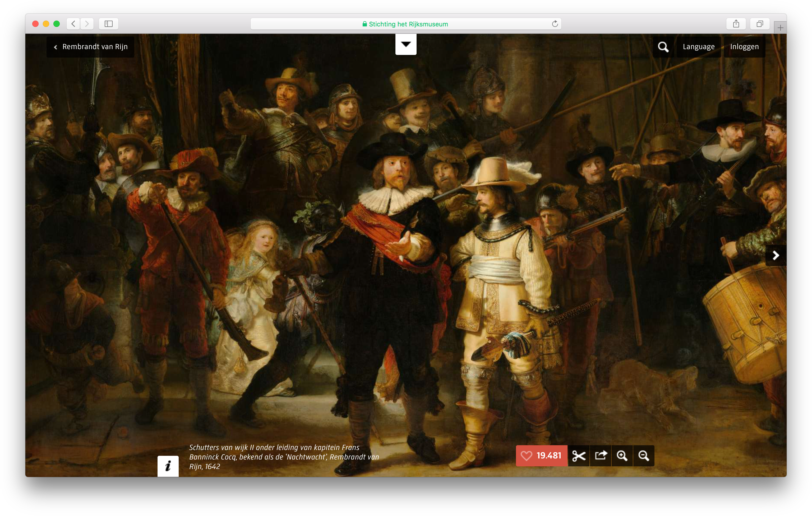Open the search magnifier icon
Viewport: 812px width, 516px height.
[x=663, y=47]
